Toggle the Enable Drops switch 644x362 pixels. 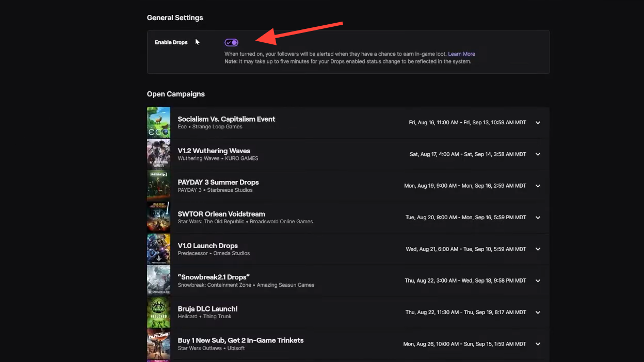[231, 42]
